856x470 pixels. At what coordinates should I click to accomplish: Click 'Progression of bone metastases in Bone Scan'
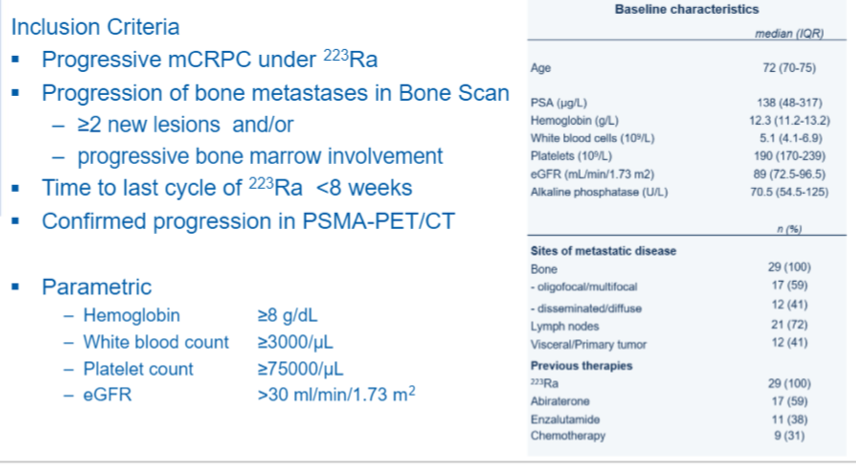[x=275, y=93]
